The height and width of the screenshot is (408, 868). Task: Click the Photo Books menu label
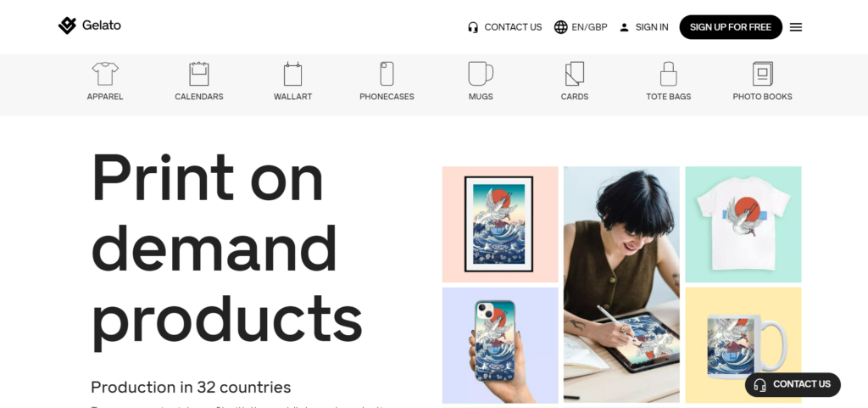(x=762, y=97)
